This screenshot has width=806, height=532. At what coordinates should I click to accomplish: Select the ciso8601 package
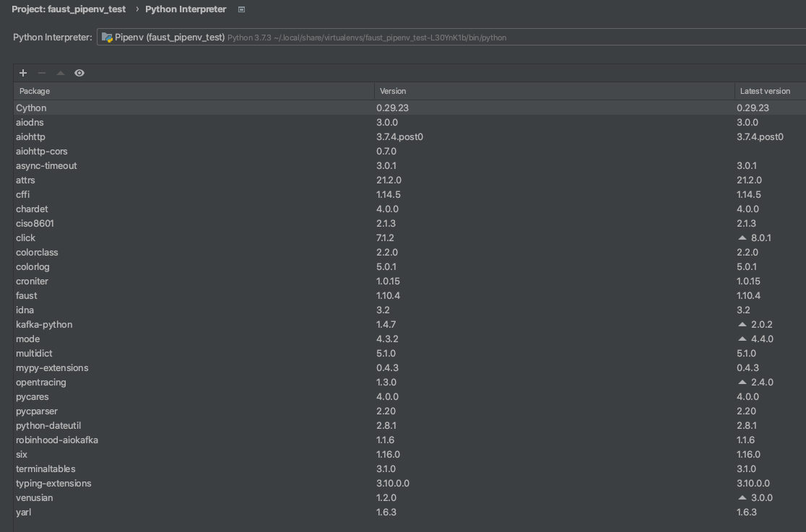35,223
